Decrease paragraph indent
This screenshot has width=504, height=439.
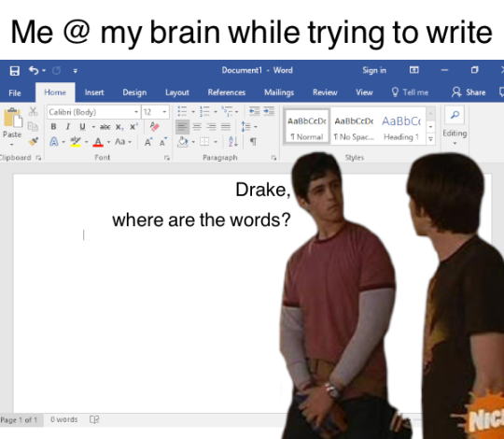click(254, 111)
